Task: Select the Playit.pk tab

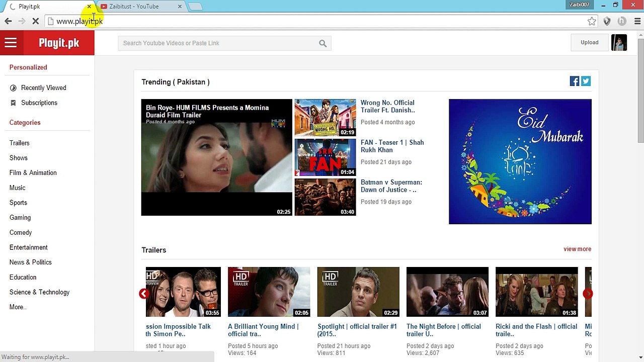Action: (49, 7)
